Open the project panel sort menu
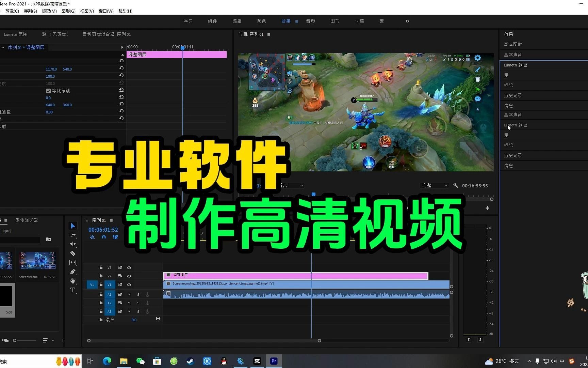The image size is (588, 368). [45, 340]
